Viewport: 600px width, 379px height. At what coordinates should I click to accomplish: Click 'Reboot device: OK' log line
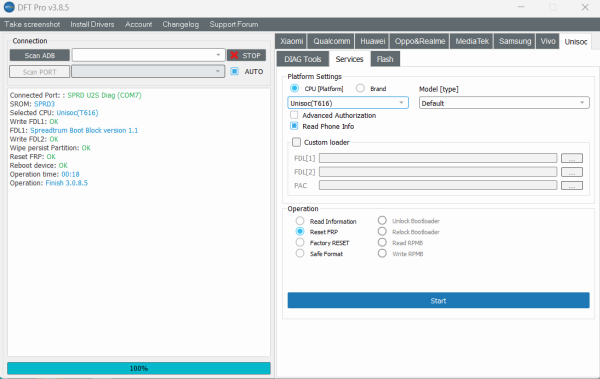[x=39, y=165]
